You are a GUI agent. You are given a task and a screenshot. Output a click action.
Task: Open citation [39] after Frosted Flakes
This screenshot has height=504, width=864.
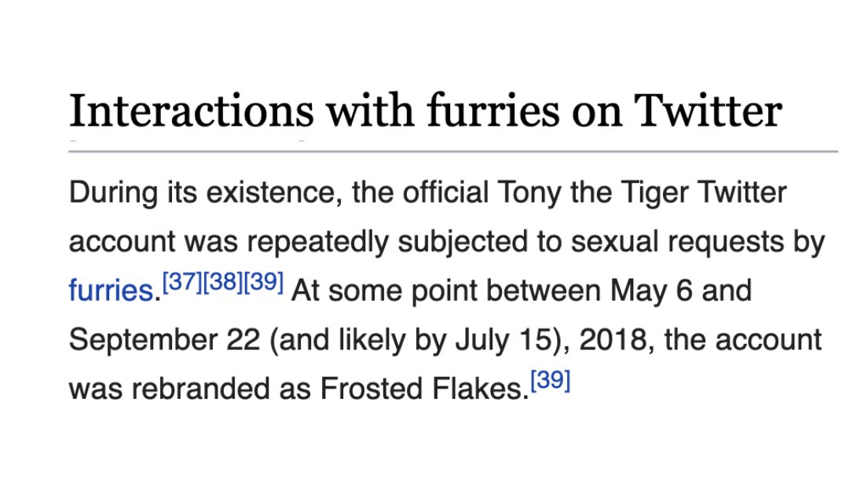tap(550, 380)
